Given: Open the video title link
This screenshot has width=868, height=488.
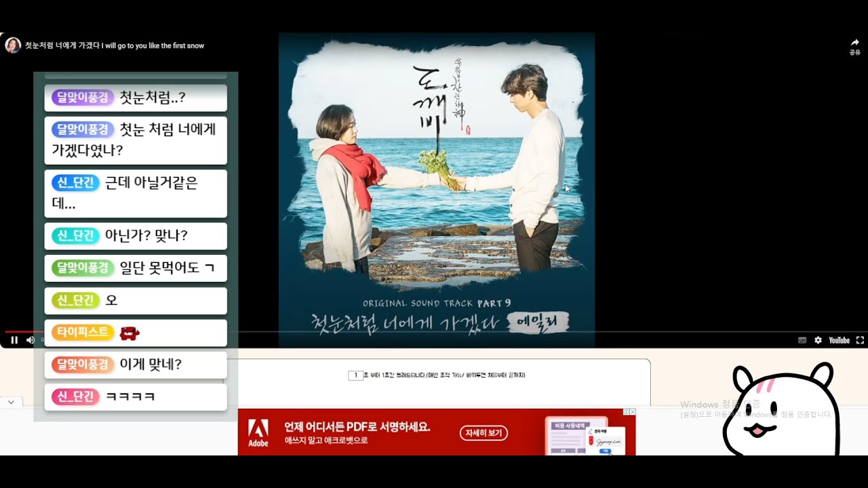Looking at the screenshot, I should tap(115, 46).
